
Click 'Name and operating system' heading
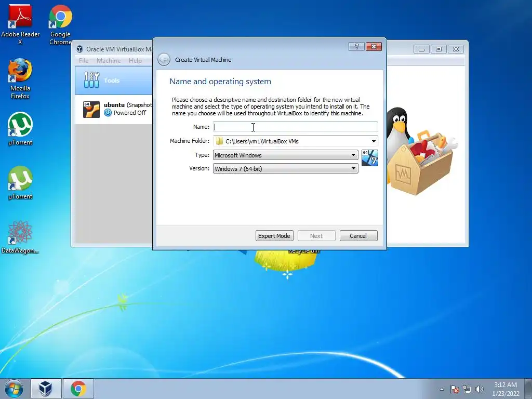coord(220,82)
